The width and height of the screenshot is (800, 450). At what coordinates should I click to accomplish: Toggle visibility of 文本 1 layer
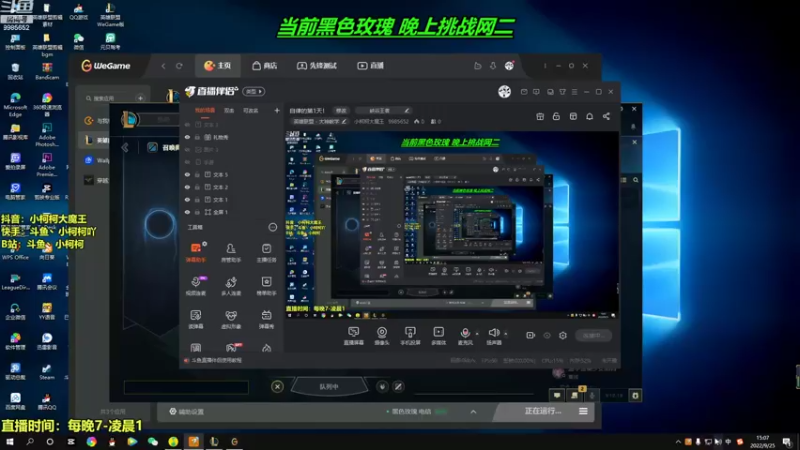187,199
